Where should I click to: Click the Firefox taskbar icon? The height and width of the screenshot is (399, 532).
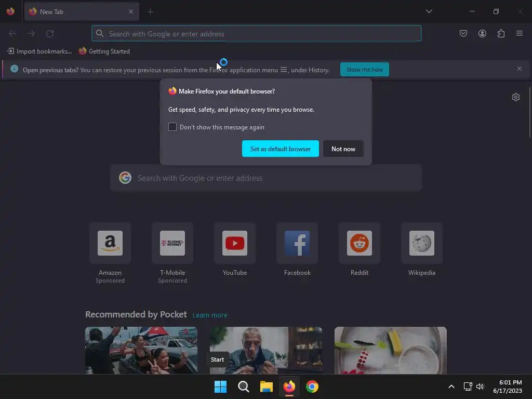click(289, 387)
